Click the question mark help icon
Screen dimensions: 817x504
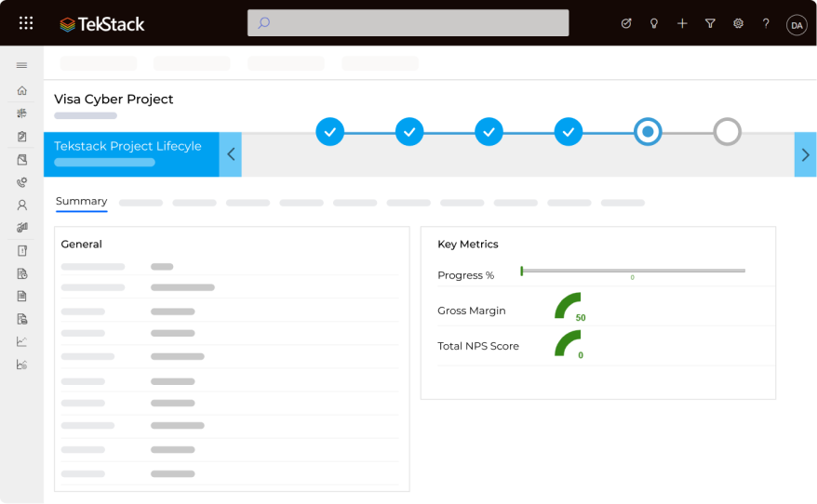click(766, 23)
